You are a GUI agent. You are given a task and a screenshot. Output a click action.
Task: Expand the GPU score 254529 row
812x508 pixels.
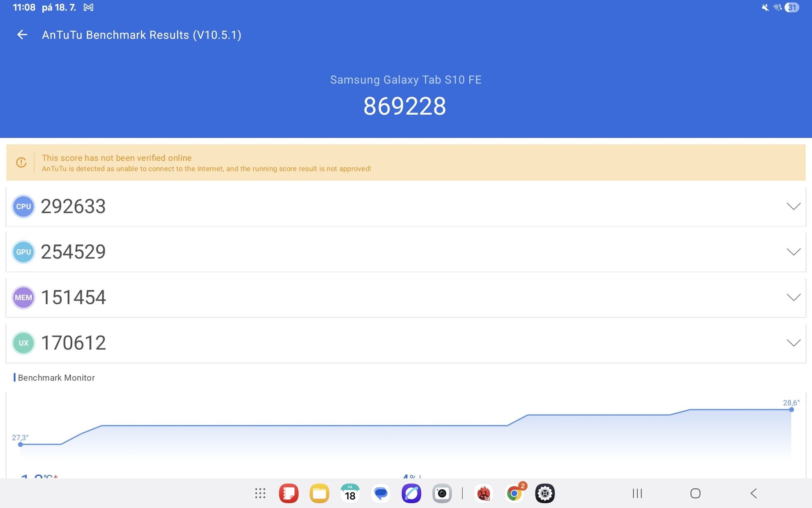pos(793,252)
